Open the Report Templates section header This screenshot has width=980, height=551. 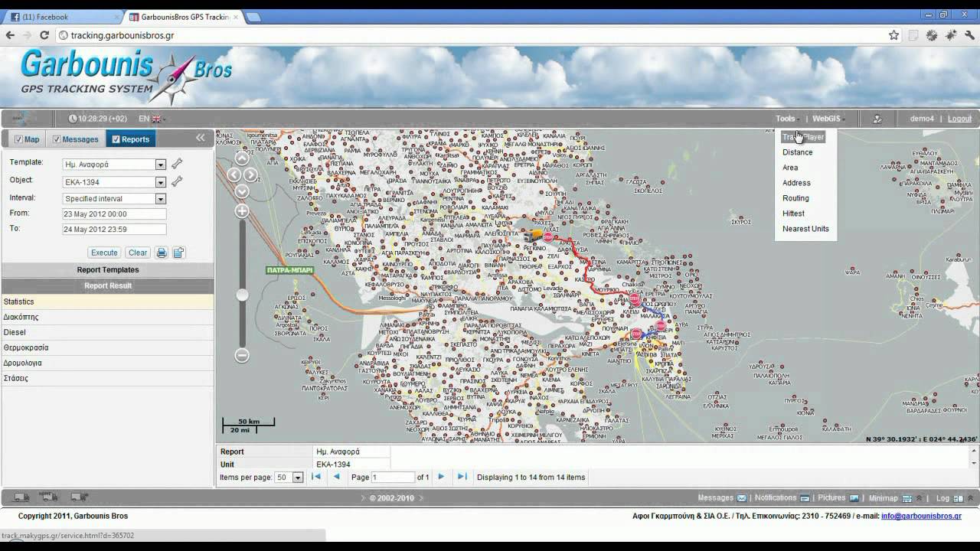(x=107, y=269)
